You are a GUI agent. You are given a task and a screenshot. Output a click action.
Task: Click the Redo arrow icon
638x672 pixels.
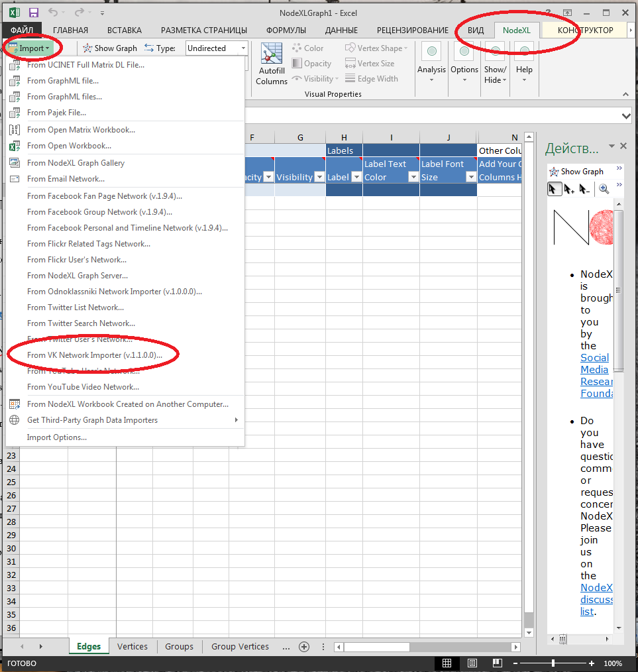[x=79, y=13]
